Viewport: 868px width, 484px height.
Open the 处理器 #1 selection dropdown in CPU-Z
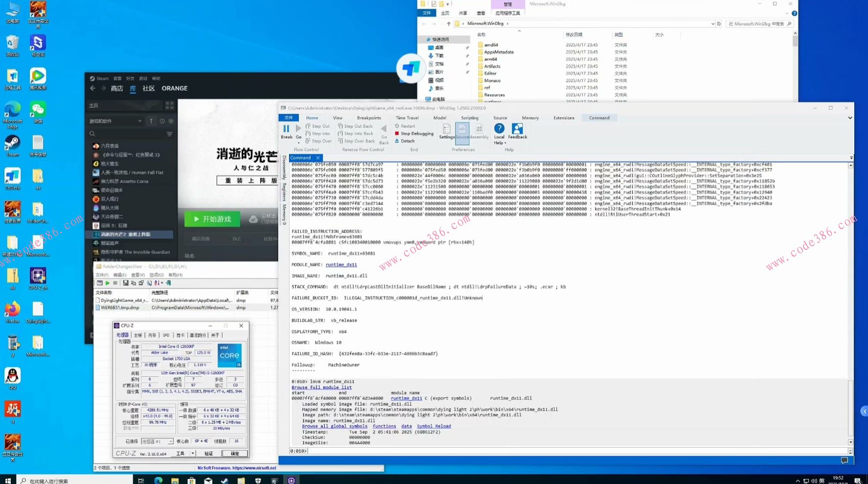click(x=157, y=441)
